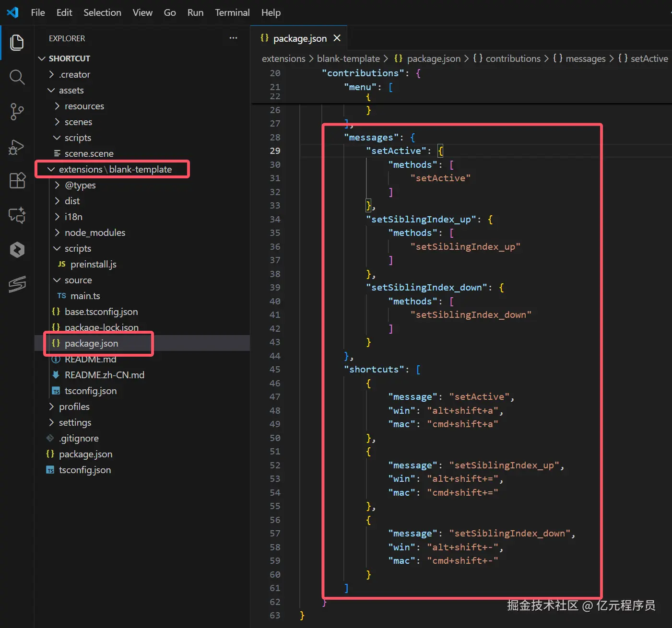
Task: Close the package.json editor tab
Action: [x=337, y=38]
